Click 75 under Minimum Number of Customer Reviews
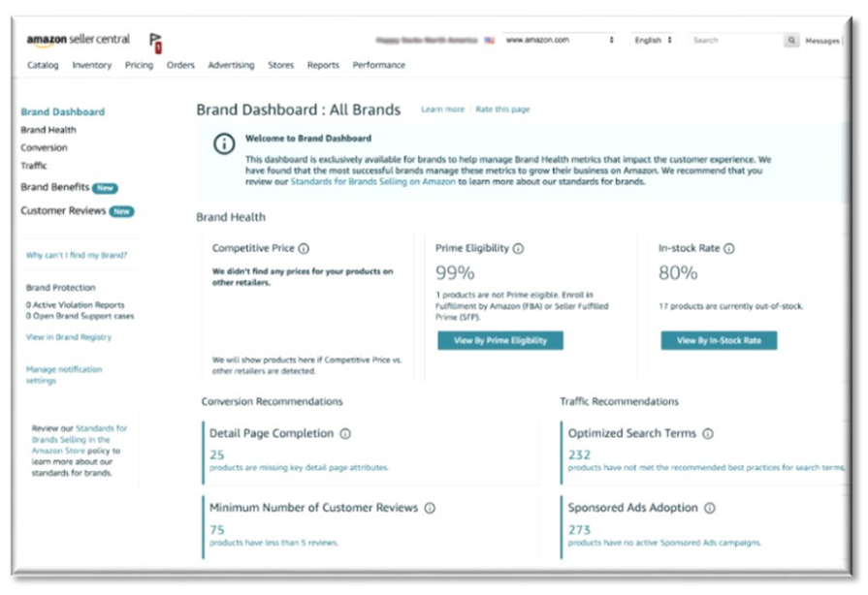 (x=217, y=530)
